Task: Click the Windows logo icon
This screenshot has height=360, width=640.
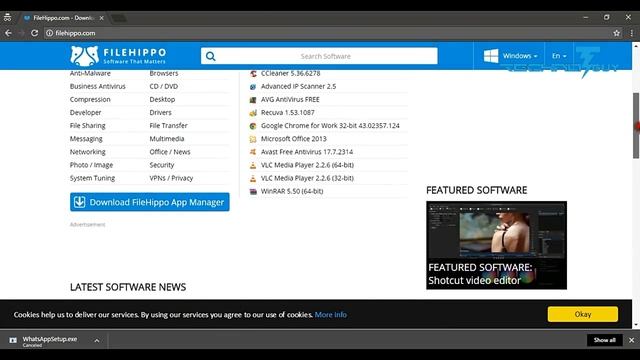Action: pos(491,56)
